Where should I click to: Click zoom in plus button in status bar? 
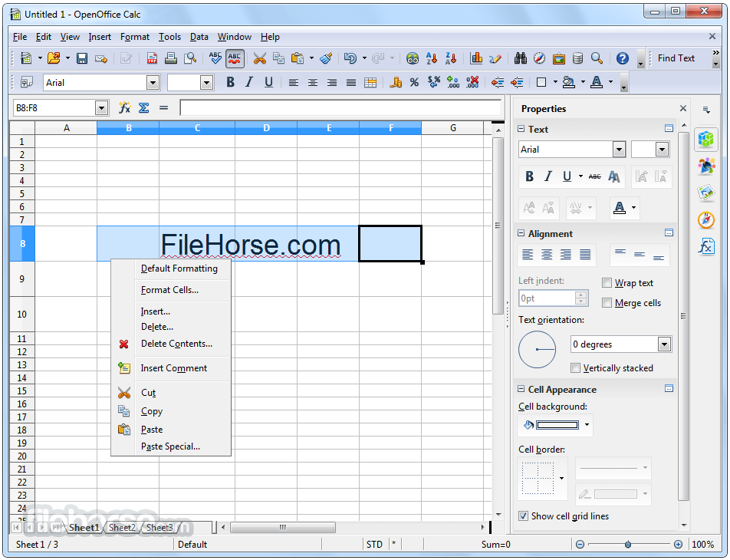(x=678, y=544)
